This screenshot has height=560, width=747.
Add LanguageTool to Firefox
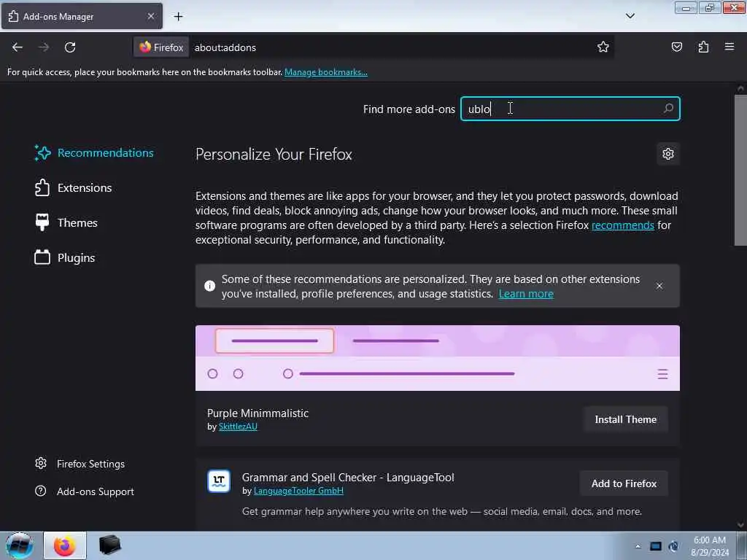pos(624,483)
